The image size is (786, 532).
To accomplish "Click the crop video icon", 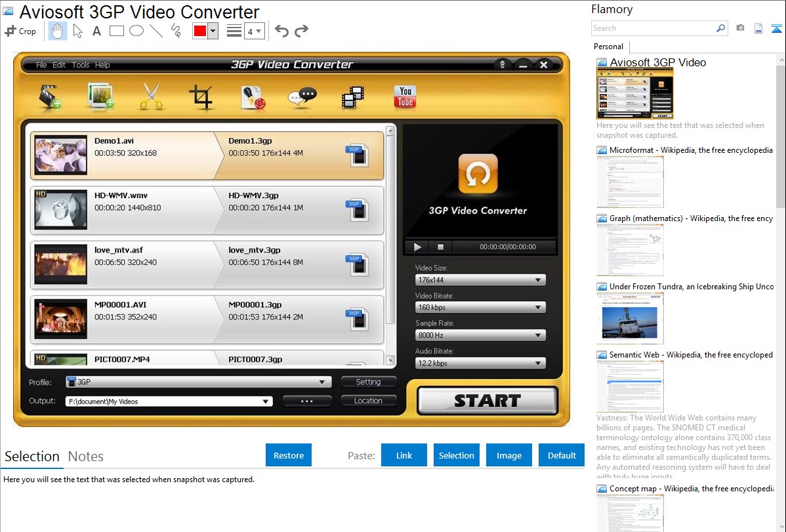I will tap(201, 97).
